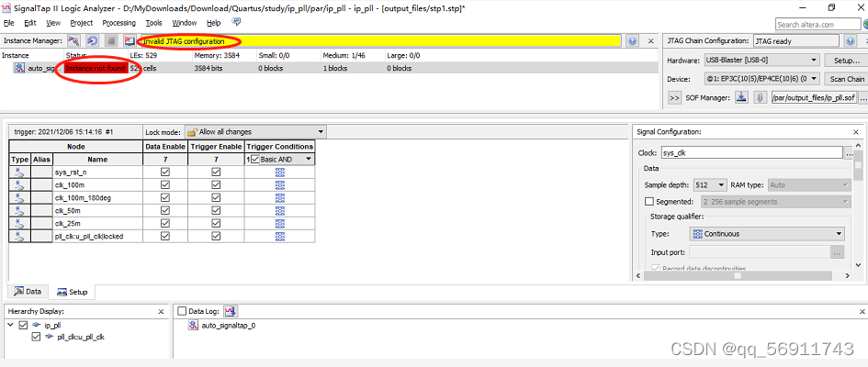The height and width of the screenshot is (367, 868).
Task: Expand JTAG panel with the >> button
Action: (x=674, y=98)
